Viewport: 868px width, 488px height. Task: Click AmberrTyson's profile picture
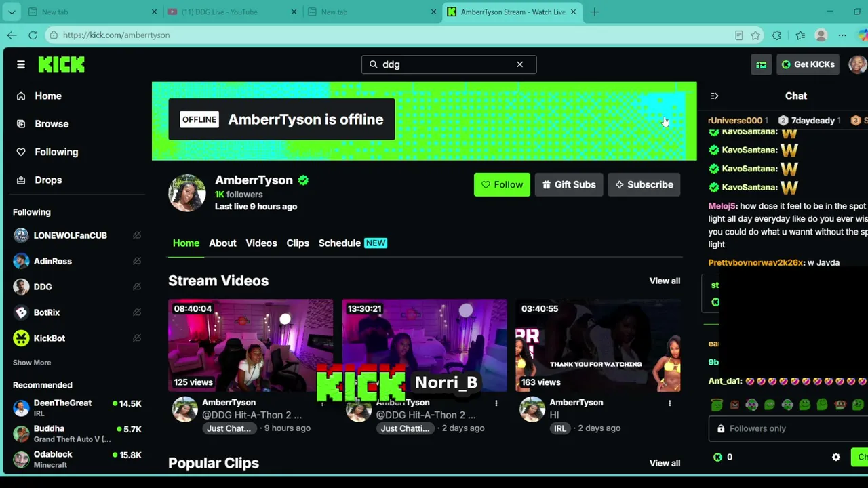187,193
